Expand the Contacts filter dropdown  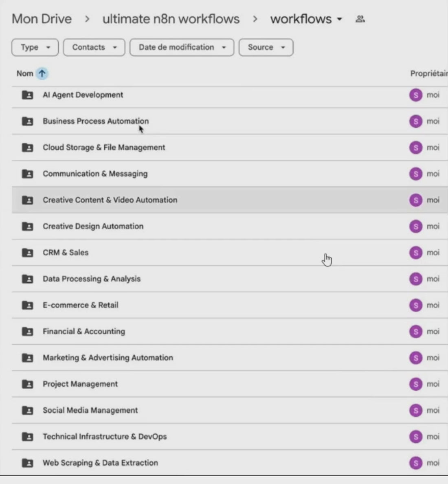click(x=94, y=47)
